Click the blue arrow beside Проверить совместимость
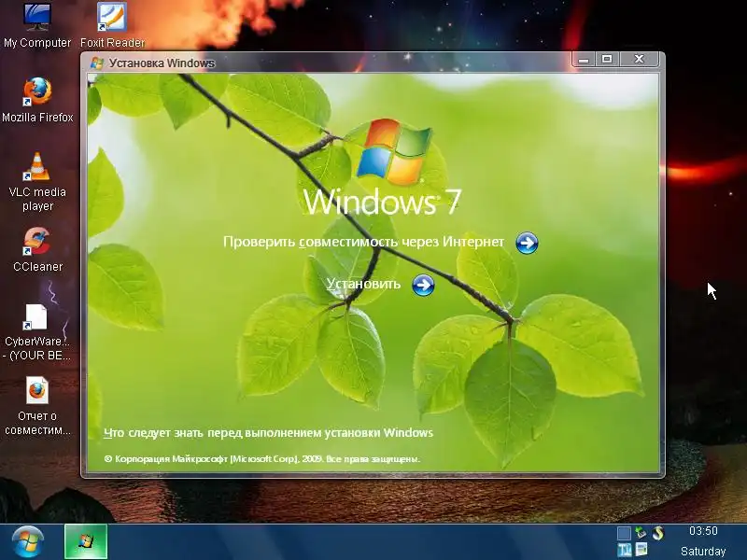This screenshot has width=747, height=560. pyautogui.click(x=527, y=243)
